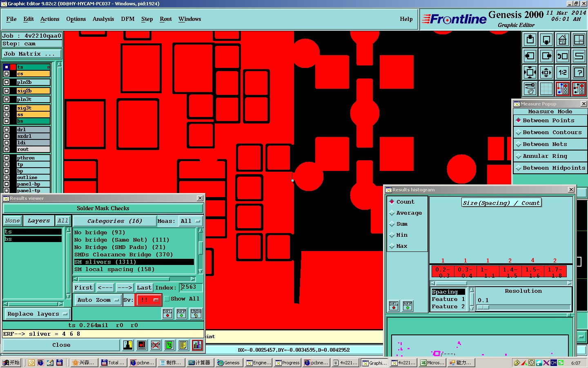Click the red ts layer color swatch
Viewport: 588px width, 368px height.
pyautogui.click(x=13, y=67)
